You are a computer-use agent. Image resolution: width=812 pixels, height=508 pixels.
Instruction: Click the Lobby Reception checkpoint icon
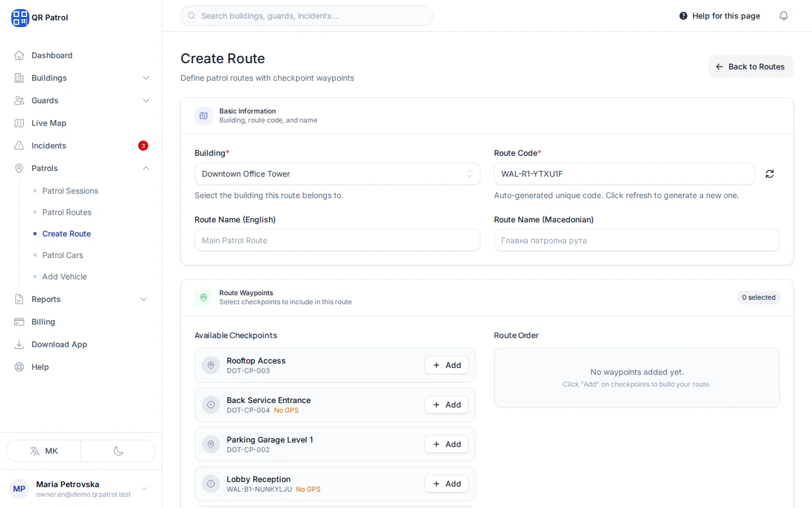pos(211,484)
